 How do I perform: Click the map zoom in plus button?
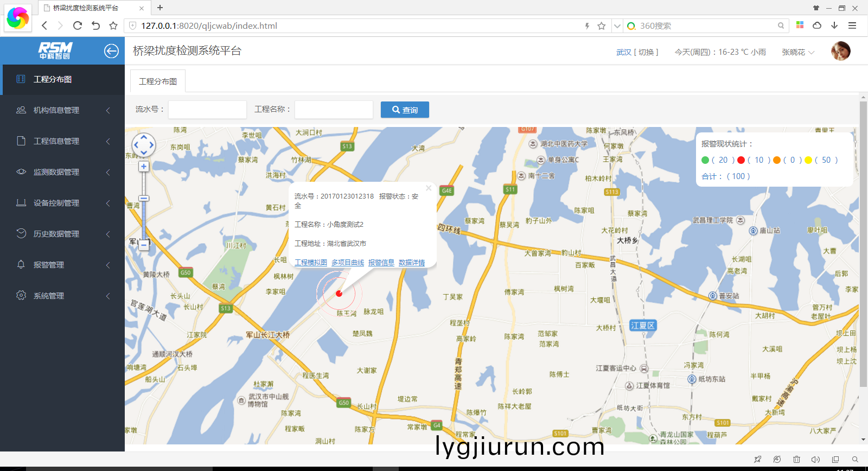coord(144,167)
